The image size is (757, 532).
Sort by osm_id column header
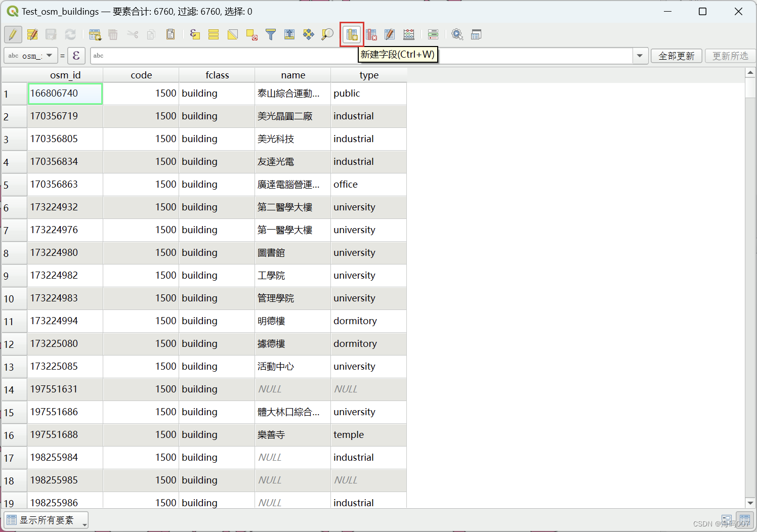pos(65,75)
